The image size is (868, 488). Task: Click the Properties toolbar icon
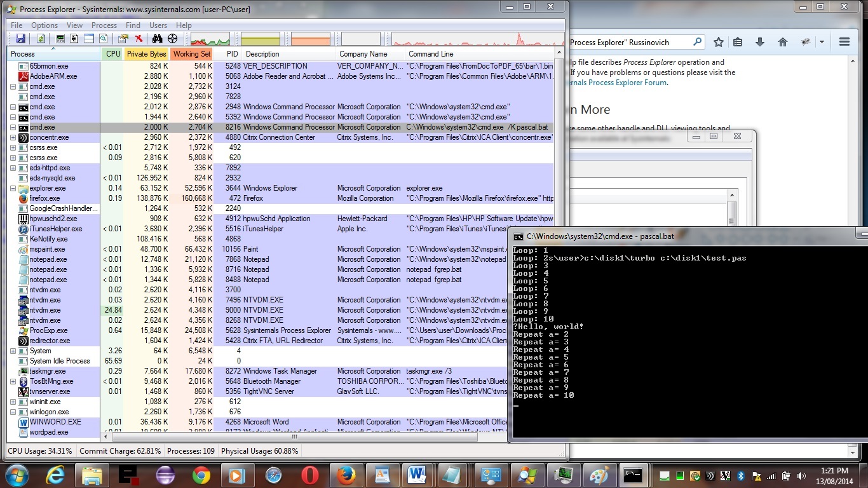pos(123,39)
